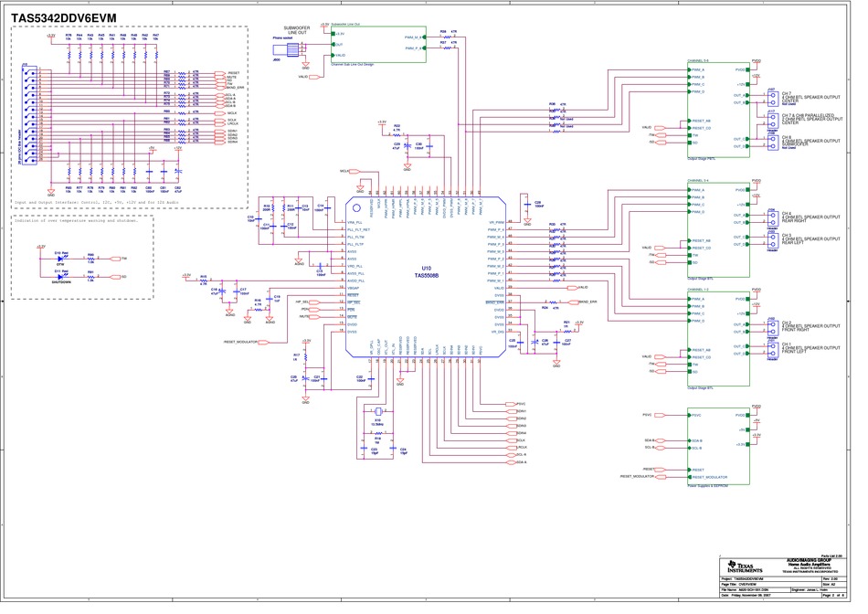This screenshot has height=614, width=868.
Task: Click the X10 13.5MHz crystal symbol
Action: point(378,411)
